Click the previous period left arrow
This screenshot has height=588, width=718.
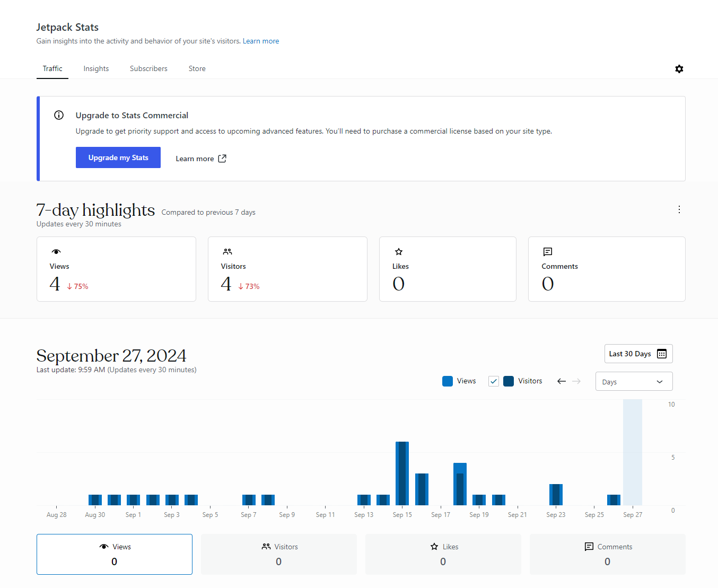(x=562, y=381)
